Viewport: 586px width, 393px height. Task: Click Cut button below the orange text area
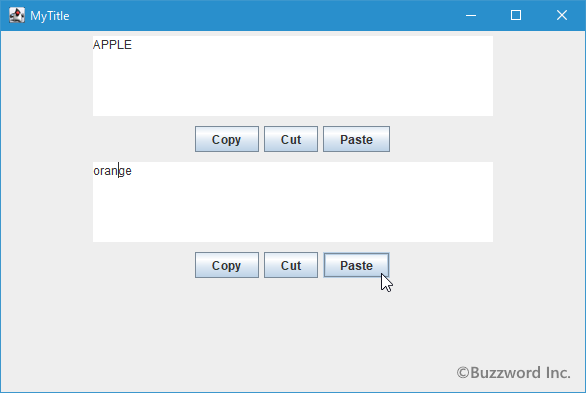tap(291, 265)
